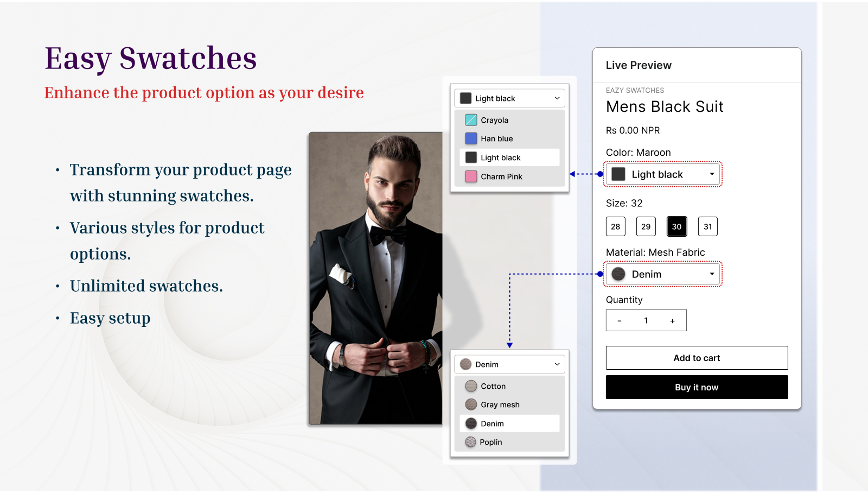Click the Mens Black Suit title
The width and height of the screenshot is (868, 493).
(665, 106)
